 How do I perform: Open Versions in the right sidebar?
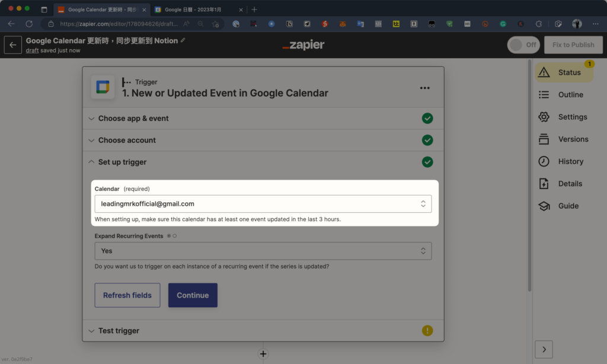(x=564, y=139)
